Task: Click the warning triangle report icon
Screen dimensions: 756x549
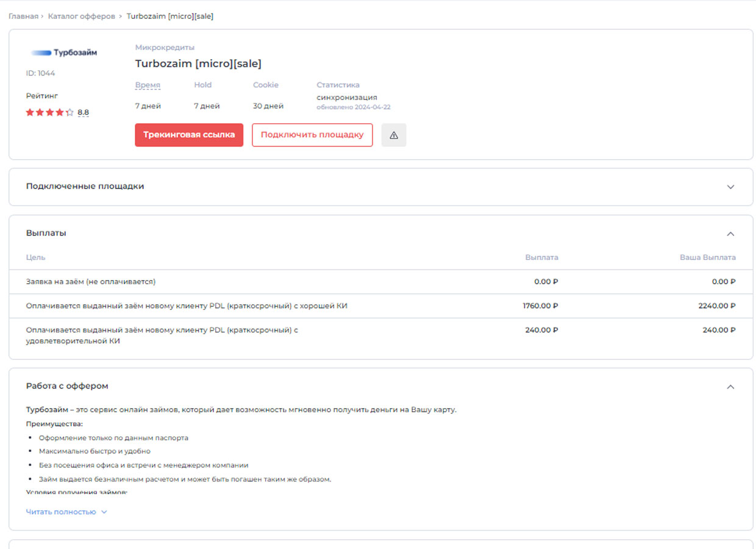Action: coord(393,135)
